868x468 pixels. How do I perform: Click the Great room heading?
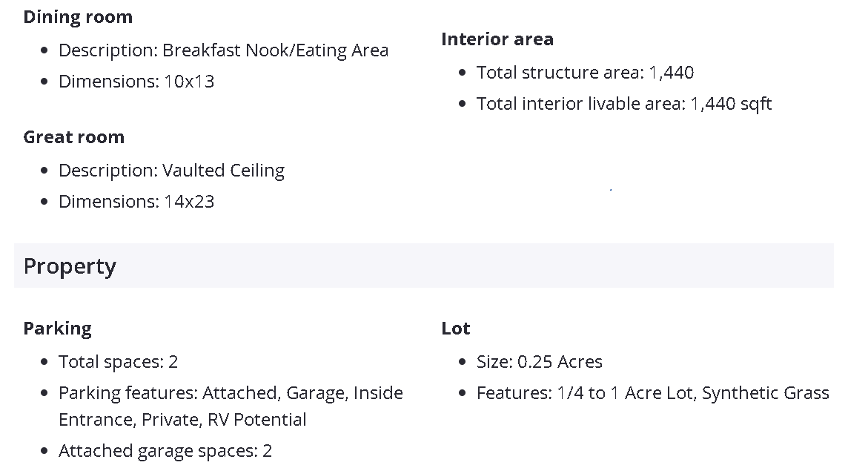click(74, 137)
